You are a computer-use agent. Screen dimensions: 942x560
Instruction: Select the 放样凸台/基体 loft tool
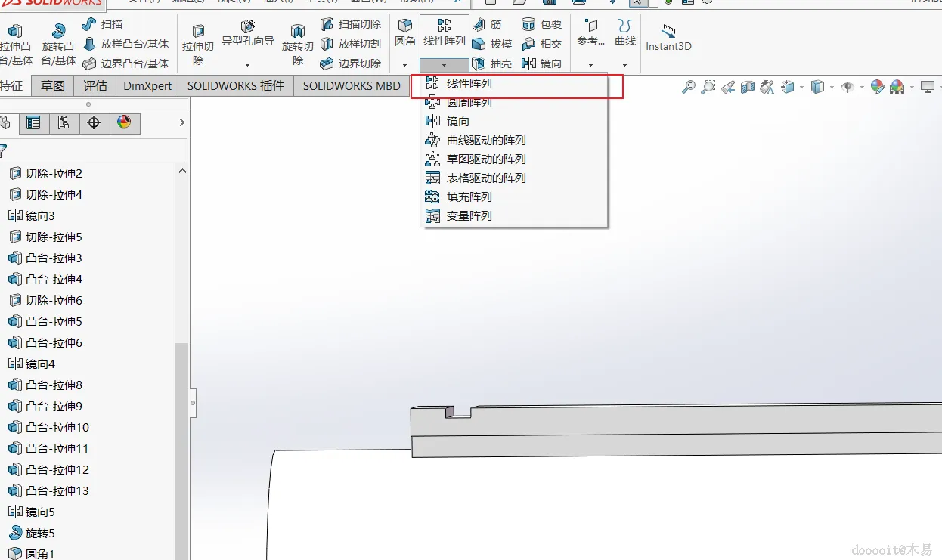click(x=125, y=44)
